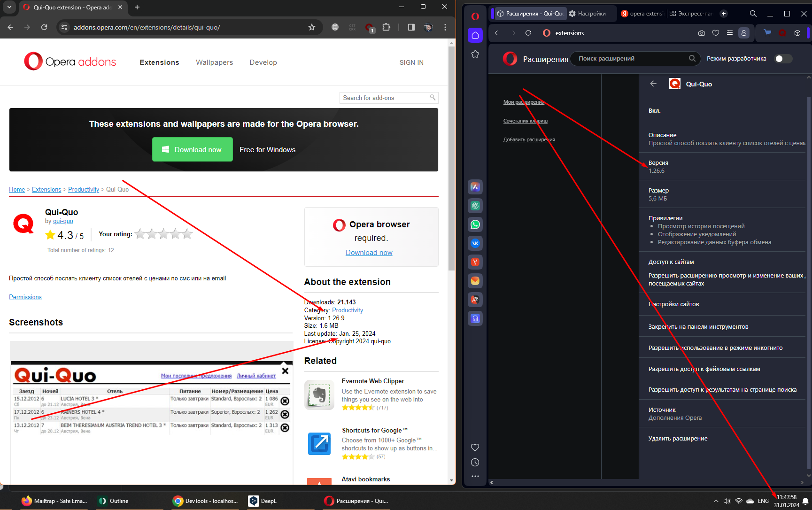Go to Opera home sidebar button
Viewport: 812px width, 510px height.
click(x=475, y=35)
